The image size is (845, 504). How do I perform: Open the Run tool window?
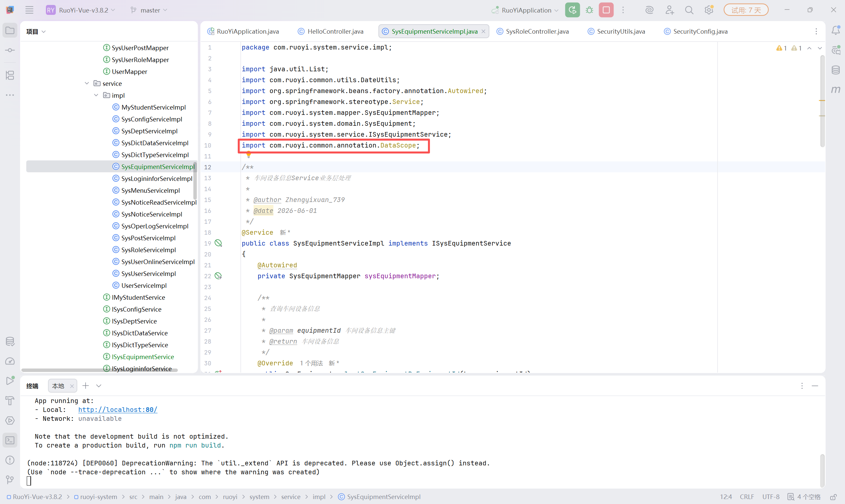tap(10, 381)
